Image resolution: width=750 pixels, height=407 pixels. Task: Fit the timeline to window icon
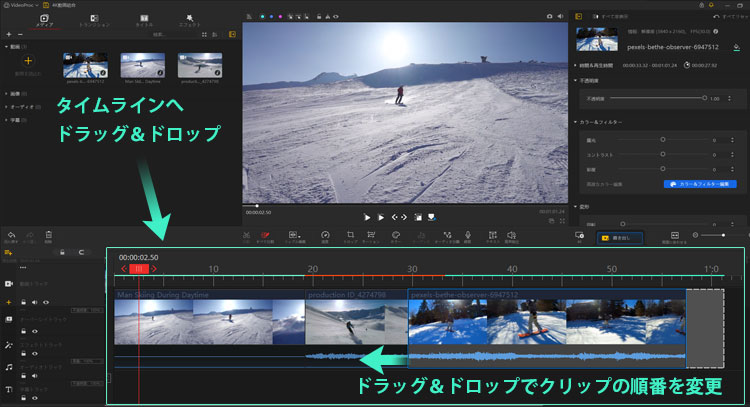(x=674, y=237)
